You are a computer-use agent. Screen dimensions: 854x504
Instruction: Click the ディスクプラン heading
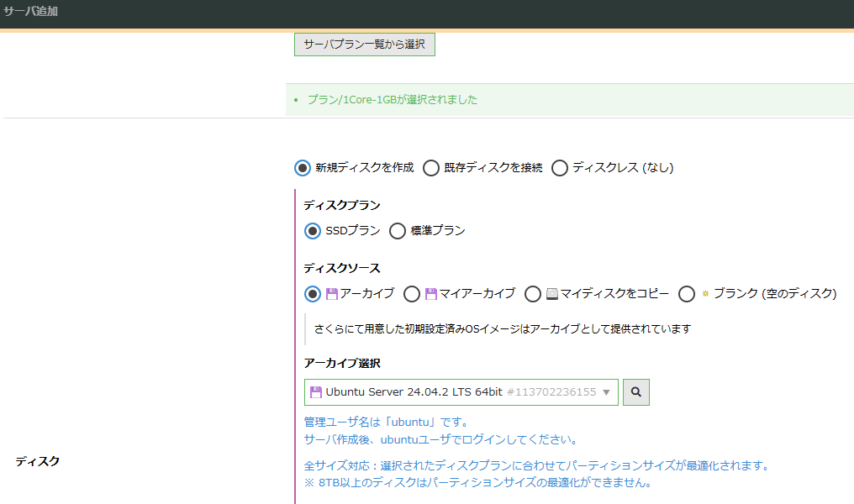pos(342,205)
